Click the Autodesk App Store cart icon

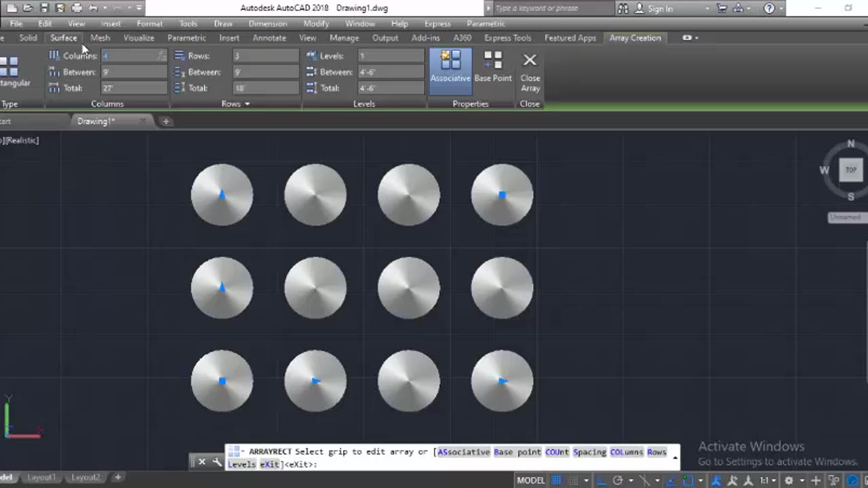[x=722, y=8]
